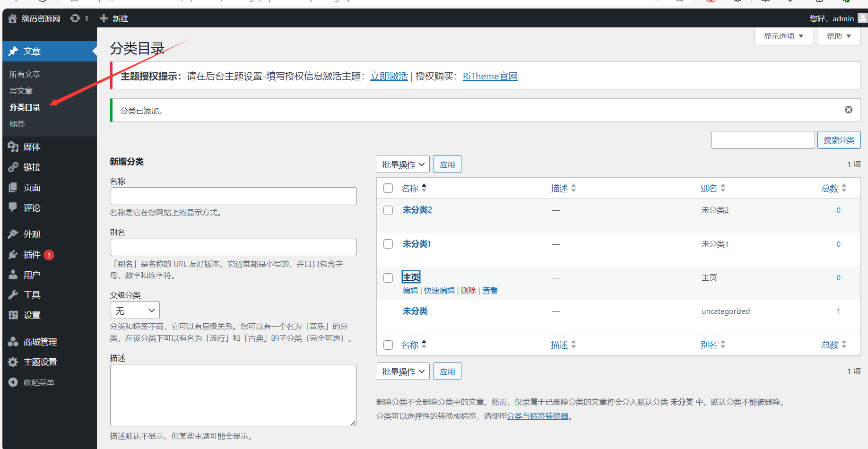Open the 分类与标签转换器 link
The image size is (868, 449).
coord(538,416)
